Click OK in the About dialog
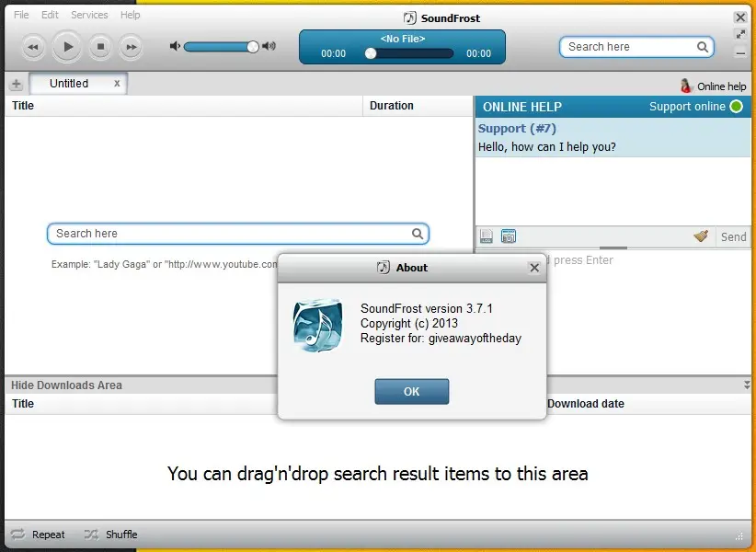The image size is (756, 552). coord(412,392)
